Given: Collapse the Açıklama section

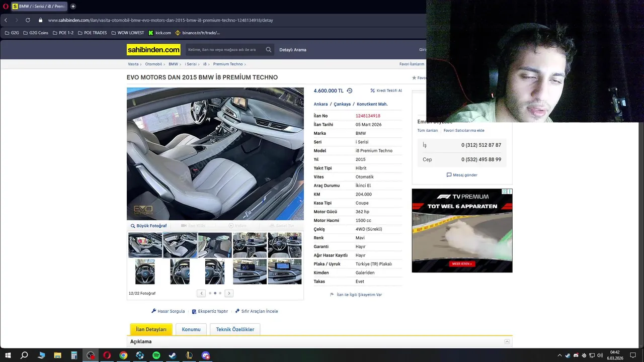Looking at the screenshot, I should (x=507, y=342).
